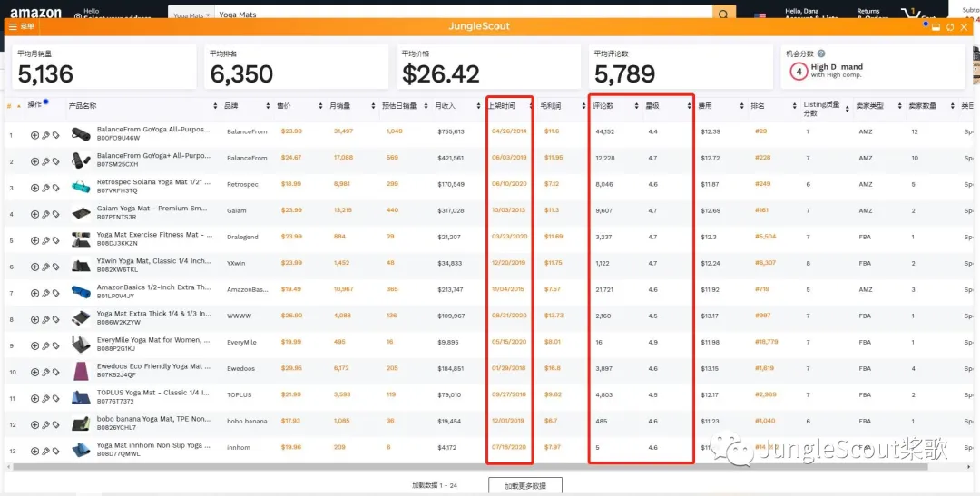Click the refresh icon in JungleScout header

[x=950, y=27]
